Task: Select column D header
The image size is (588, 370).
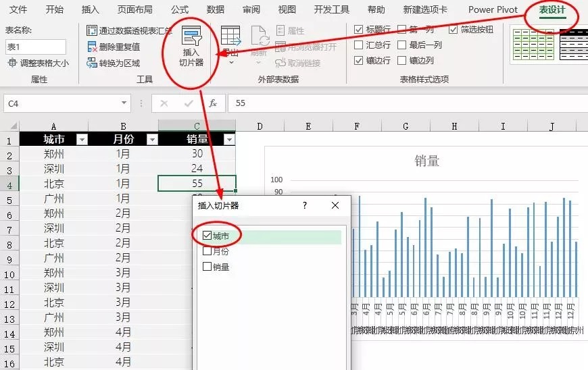Action: pos(260,126)
